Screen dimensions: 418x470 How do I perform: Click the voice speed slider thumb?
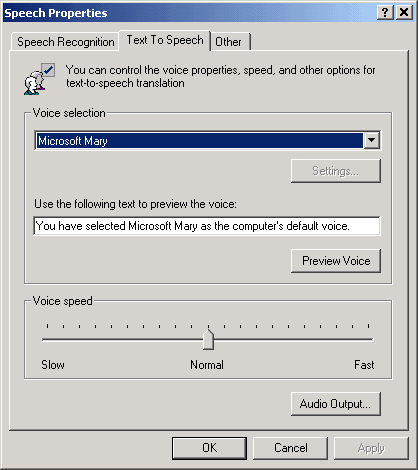(208, 339)
